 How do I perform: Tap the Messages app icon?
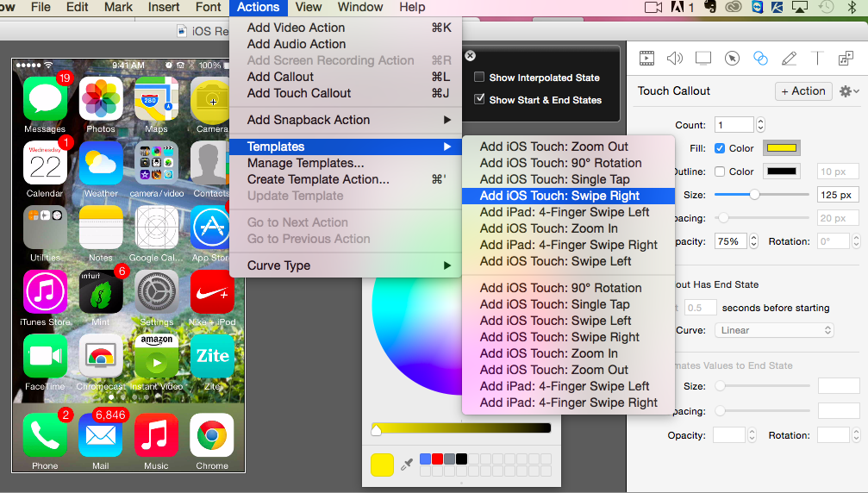tap(45, 99)
